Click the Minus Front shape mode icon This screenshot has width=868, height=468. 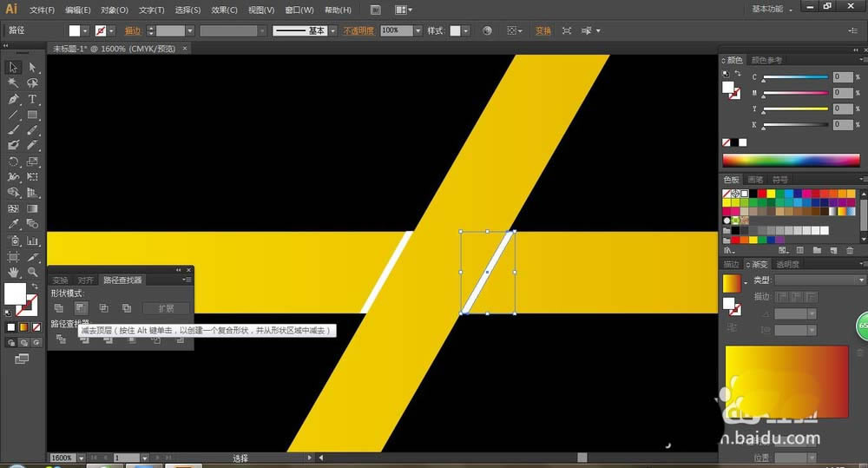pyautogui.click(x=81, y=308)
